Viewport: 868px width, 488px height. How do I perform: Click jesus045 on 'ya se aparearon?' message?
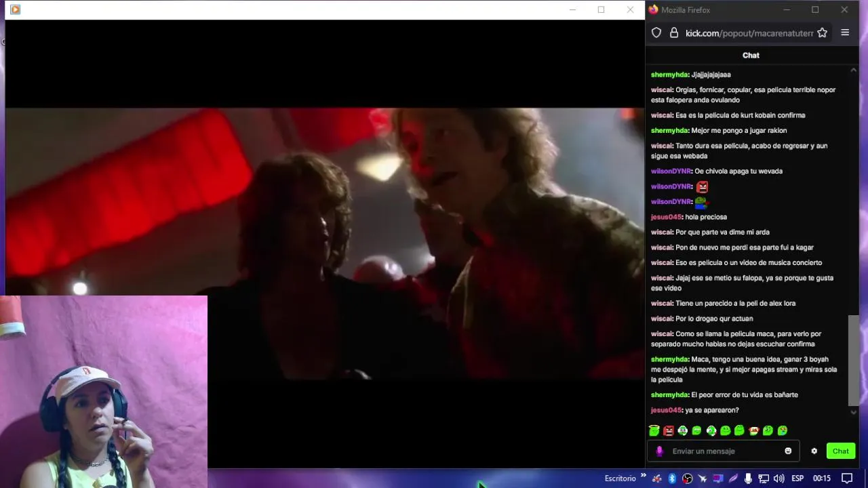(x=666, y=410)
